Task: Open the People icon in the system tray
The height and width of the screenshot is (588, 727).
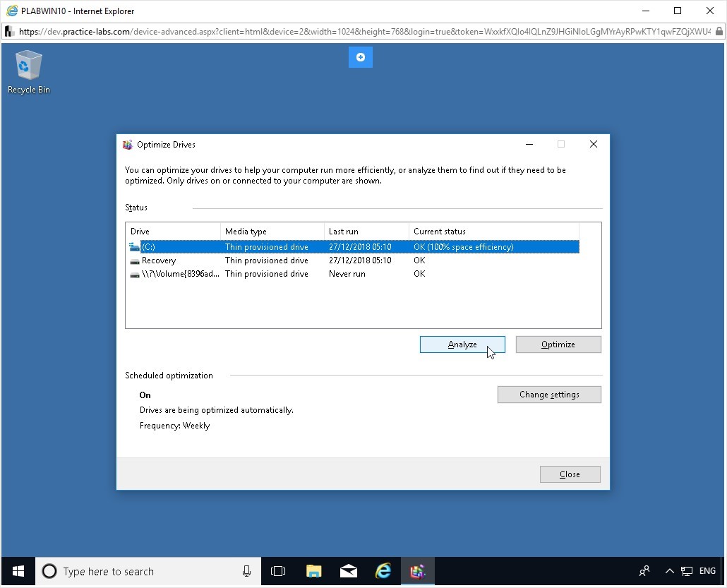Action: 644,571
